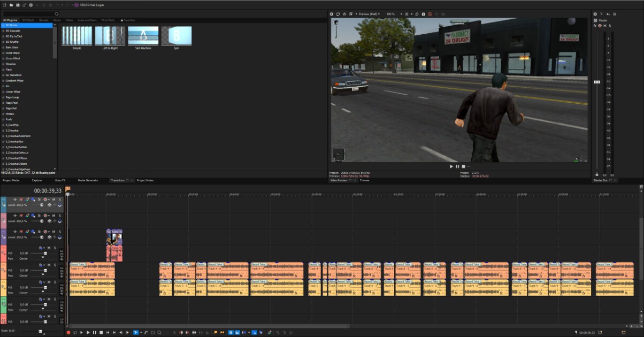The height and width of the screenshot is (337, 644).
Task: Mute the second video track
Action: point(53,216)
